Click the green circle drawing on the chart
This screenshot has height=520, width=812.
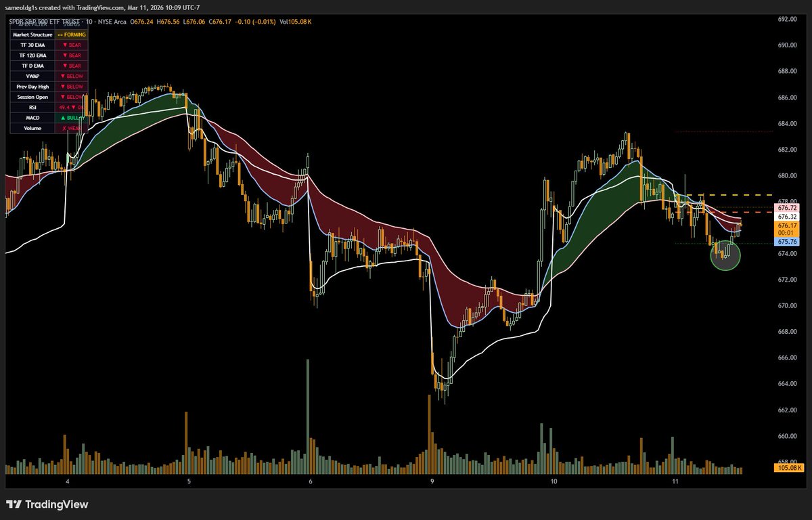[726, 256]
